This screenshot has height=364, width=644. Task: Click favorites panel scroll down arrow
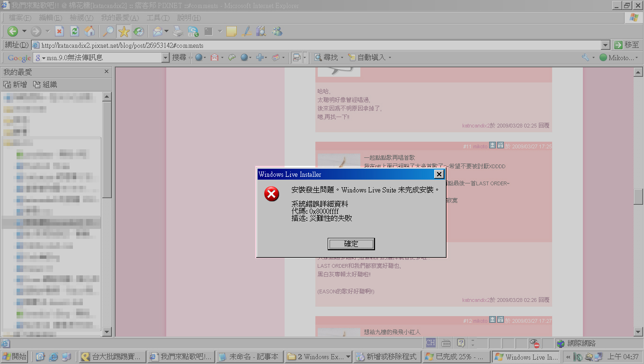point(107,332)
